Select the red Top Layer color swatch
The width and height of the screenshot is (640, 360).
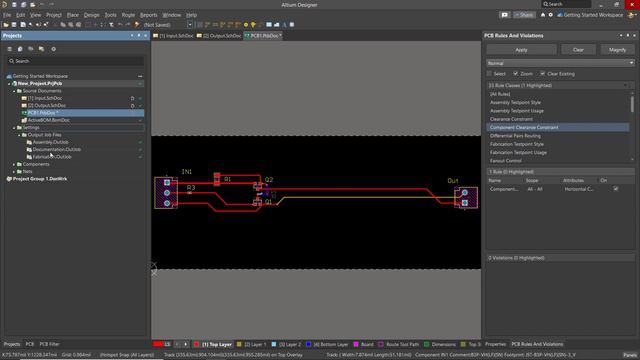point(196,344)
